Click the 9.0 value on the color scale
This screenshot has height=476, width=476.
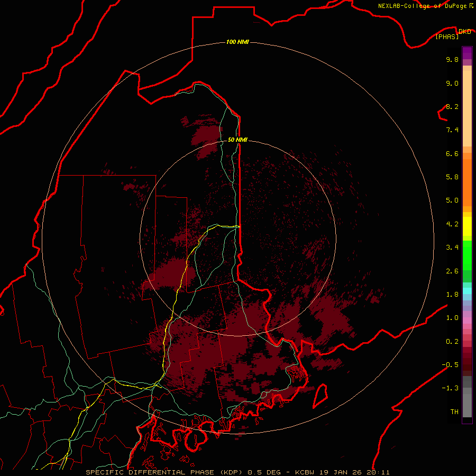pos(452,83)
